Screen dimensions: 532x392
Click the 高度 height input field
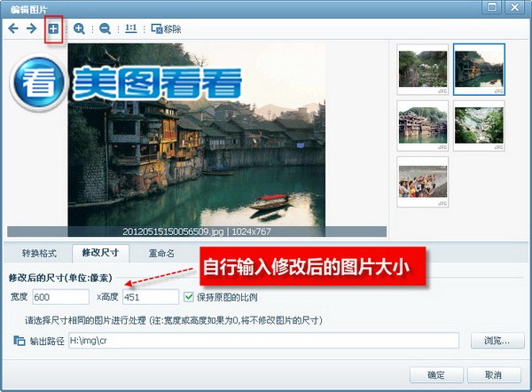coord(151,297)
